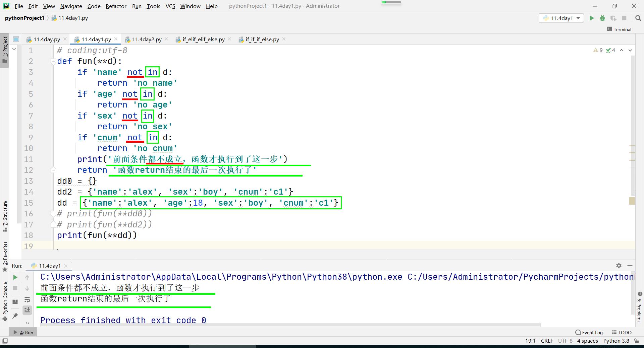
Task: Close the 11.4day1.py editor tab
Action: [x=116, y=39]
